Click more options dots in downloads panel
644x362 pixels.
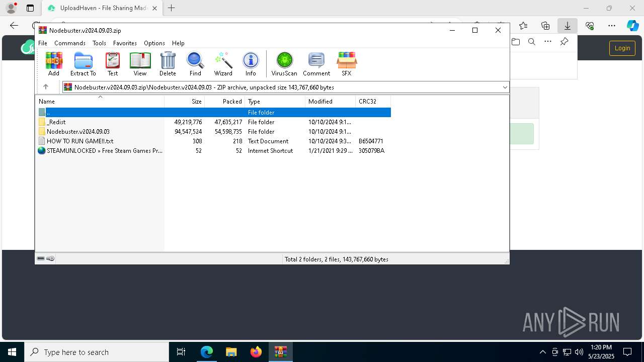(548, 42)
